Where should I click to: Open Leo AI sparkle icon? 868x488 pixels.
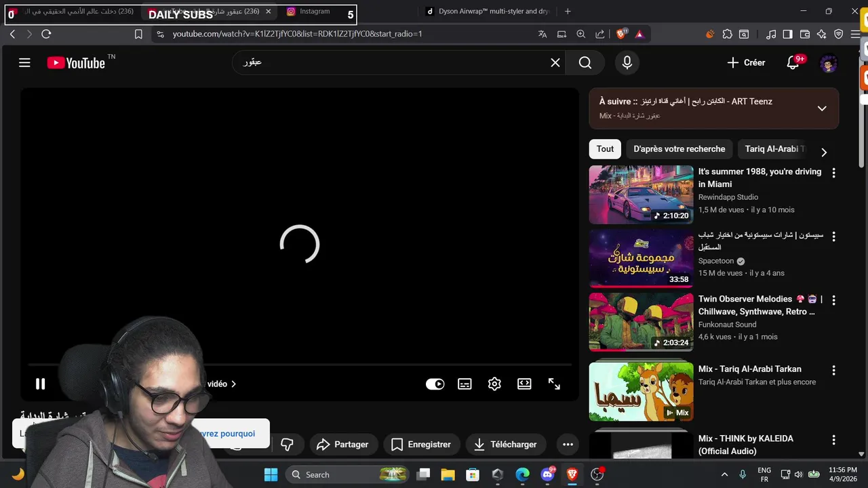822,34
